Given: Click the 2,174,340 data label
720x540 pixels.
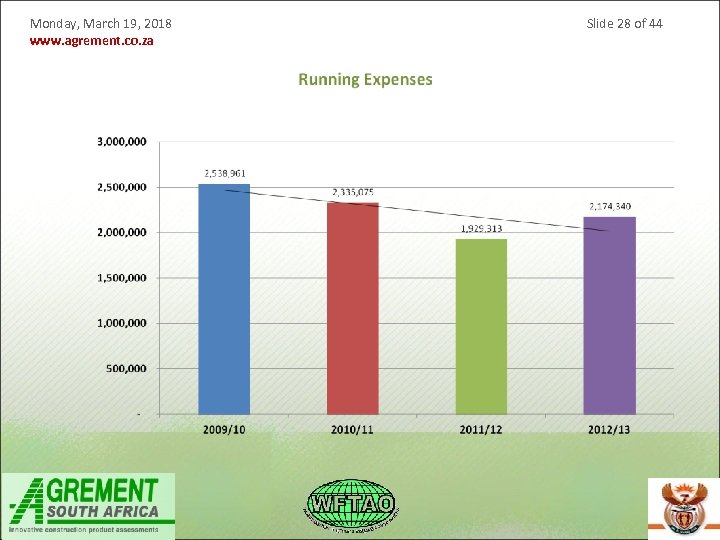Looking at the screenshot, I should pyautogui.click(x=610, y=207).
